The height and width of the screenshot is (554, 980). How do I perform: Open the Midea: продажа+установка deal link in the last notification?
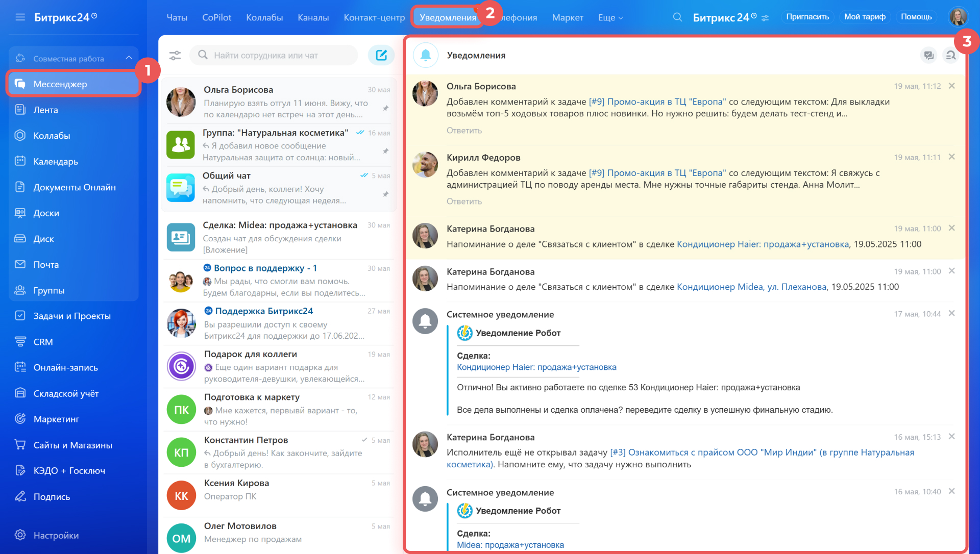[510, 545]
